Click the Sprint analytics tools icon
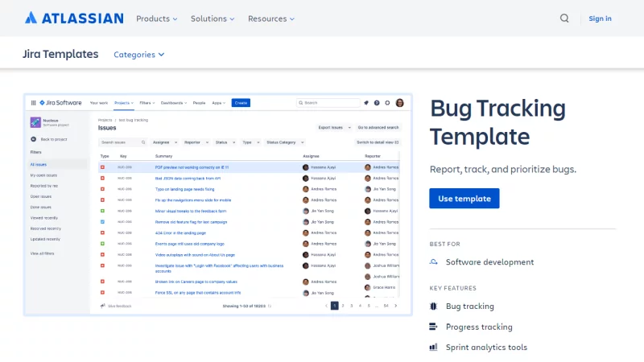644x362 pixels. [434, 348]
